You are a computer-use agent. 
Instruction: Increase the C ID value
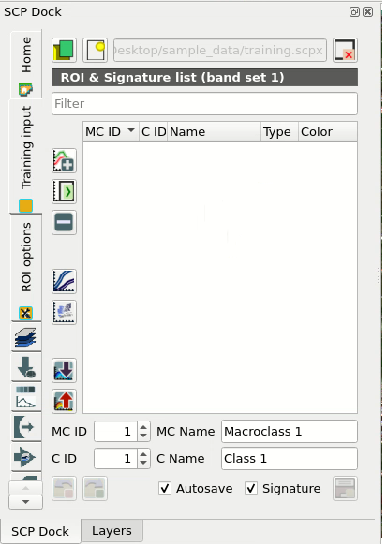[144, 453]
